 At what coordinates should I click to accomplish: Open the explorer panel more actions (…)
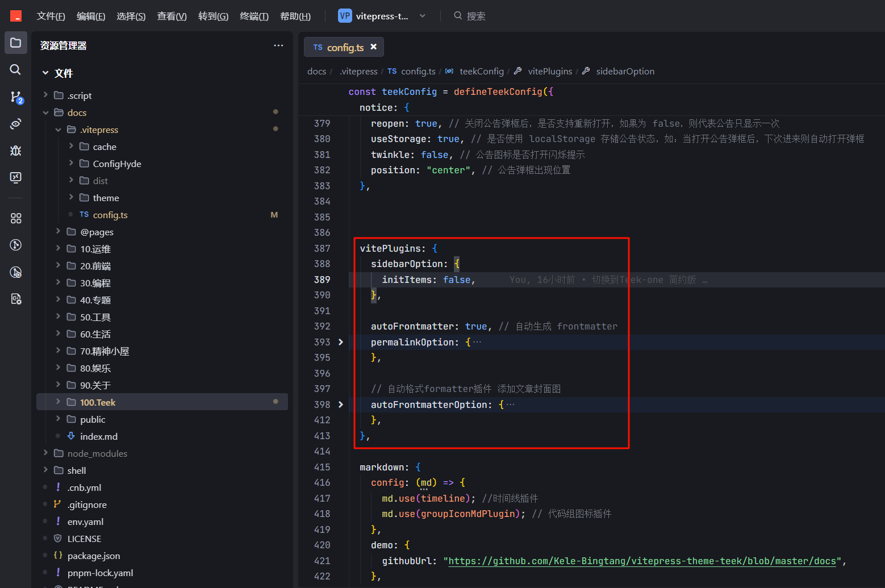tap(278, 45)
